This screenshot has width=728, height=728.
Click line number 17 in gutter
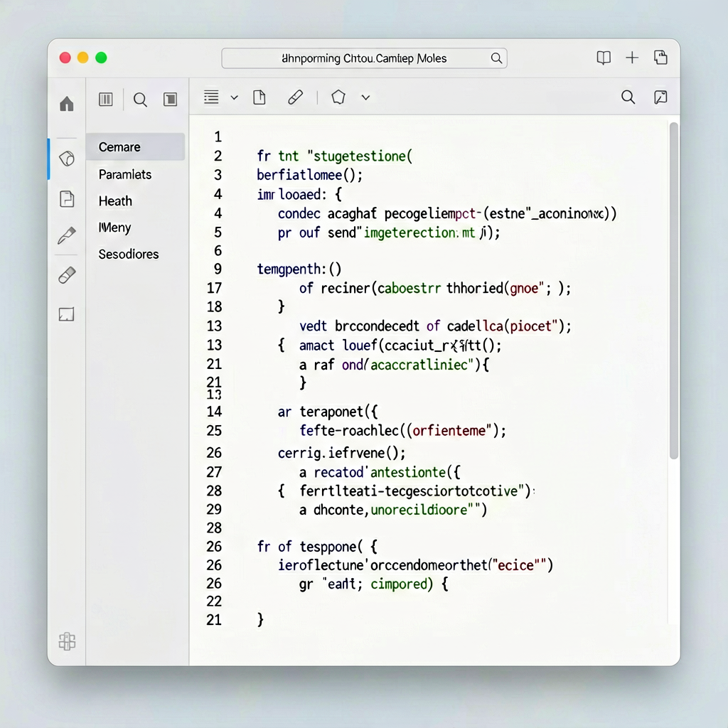[x=214, y=288]
